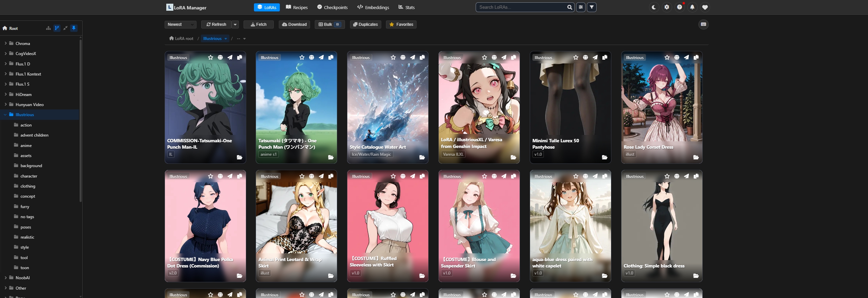Image resolution: width=868 pixels, height=298 pixels.
Task: Star the aqua-blue dress with white capelet card
Action: [x=576, y=176]
